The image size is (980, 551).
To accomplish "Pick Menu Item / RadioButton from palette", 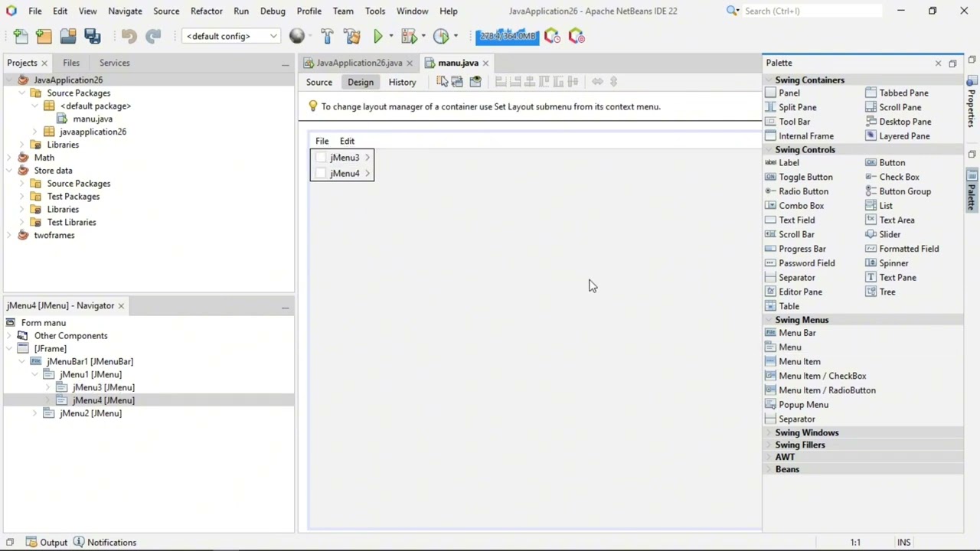I will point(827,390).
